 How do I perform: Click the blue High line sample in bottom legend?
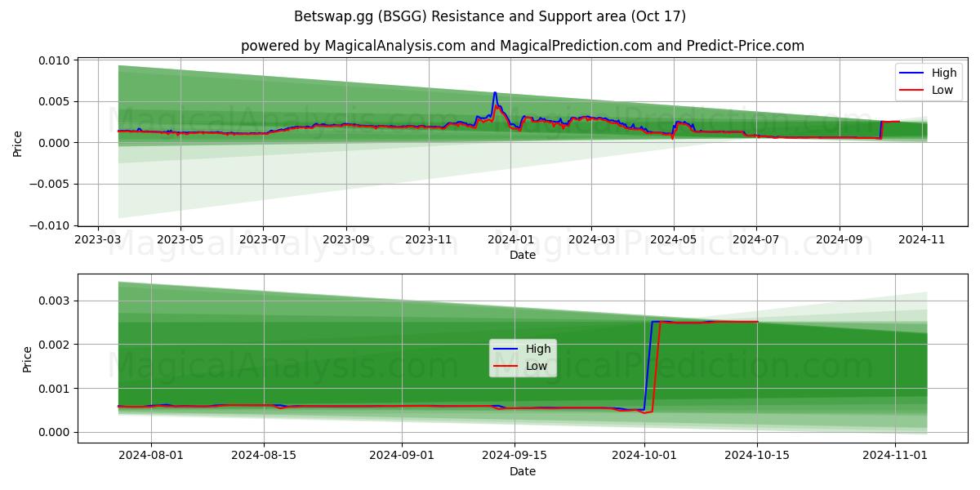coord(507,350)
